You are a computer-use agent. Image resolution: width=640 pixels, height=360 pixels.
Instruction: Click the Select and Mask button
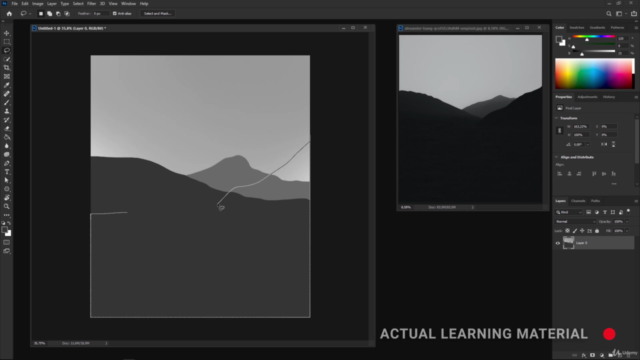coord(158,13)
